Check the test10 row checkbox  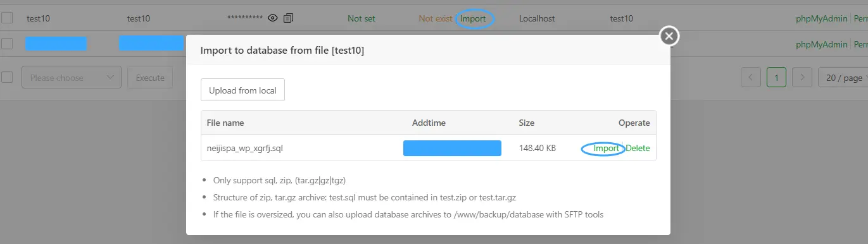(x=6, y=18)
